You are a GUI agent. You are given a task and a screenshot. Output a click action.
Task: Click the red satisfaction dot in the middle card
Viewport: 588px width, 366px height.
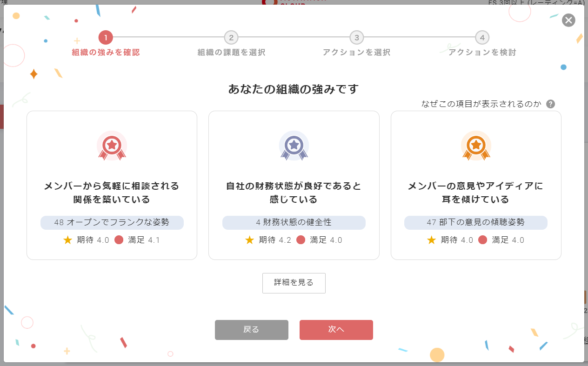tap(301, 240)
